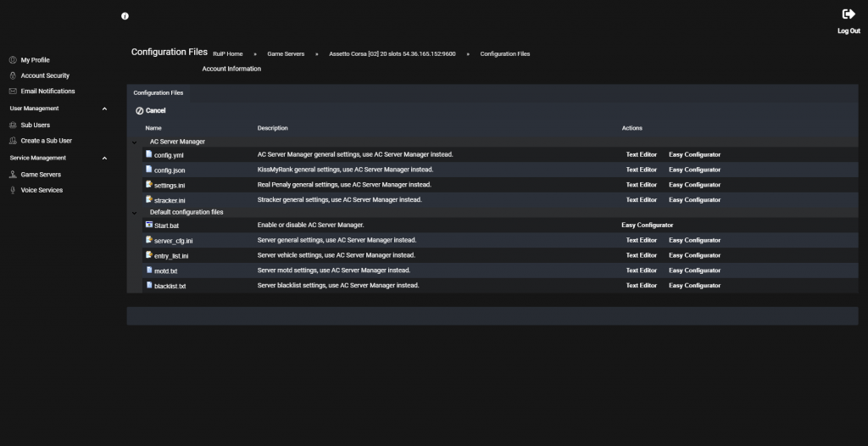Open Text Editor for config.json

point(641,170)
